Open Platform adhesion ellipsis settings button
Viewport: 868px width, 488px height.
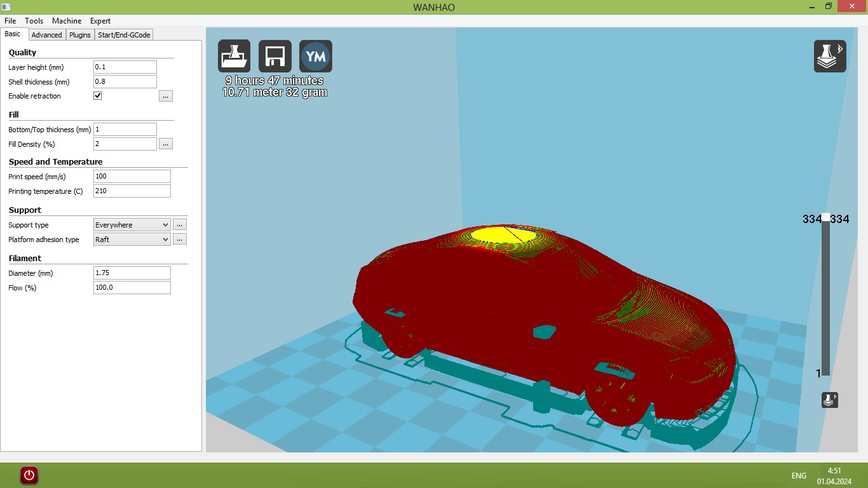180,240
